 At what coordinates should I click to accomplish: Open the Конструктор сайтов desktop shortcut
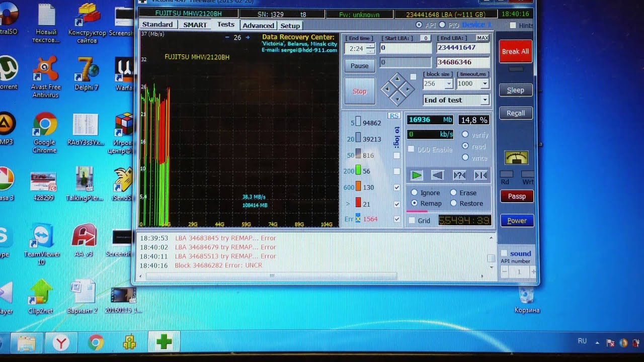[87, 23]
